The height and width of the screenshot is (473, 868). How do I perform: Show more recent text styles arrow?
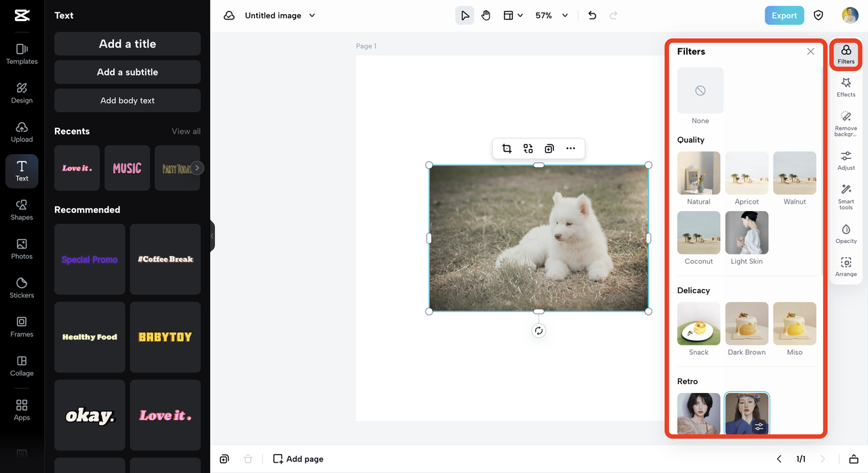click(197, 168)
